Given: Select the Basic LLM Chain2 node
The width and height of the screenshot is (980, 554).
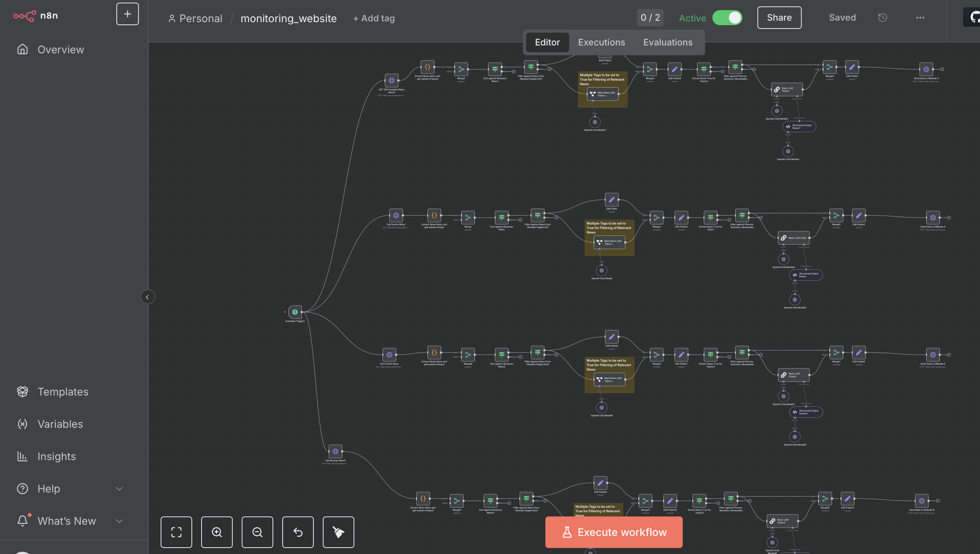Looking at the screenshot, I should [793, 375].
